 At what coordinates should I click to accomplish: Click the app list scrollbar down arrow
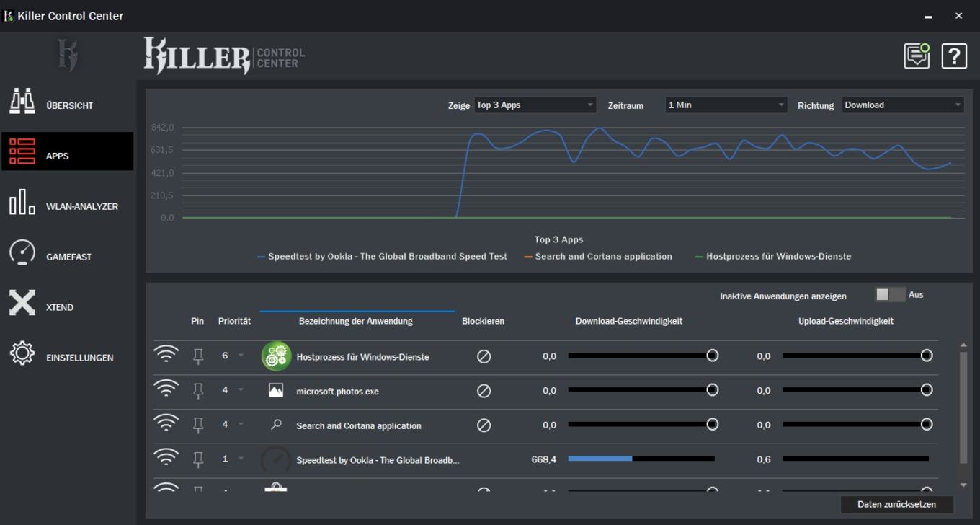(x=963, y=485)
